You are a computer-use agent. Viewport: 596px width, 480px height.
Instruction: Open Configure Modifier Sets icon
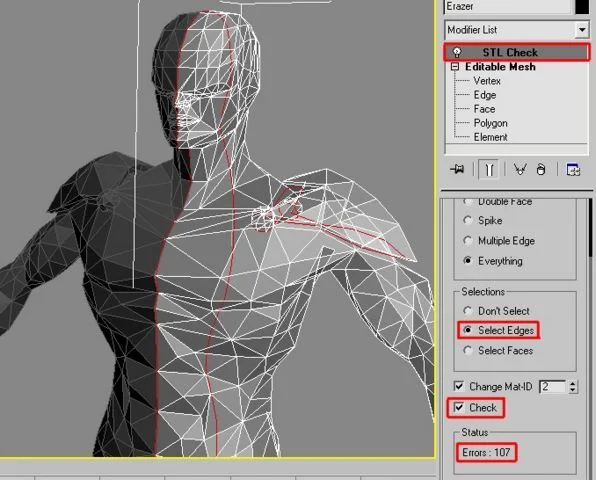(573, 169)
